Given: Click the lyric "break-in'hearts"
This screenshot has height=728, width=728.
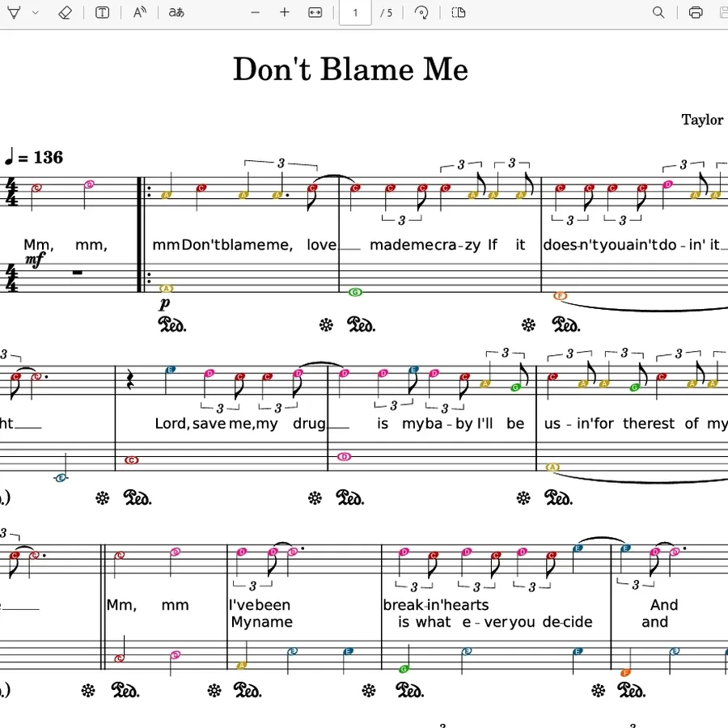Looking at the screenshot, I should (436, 605).
